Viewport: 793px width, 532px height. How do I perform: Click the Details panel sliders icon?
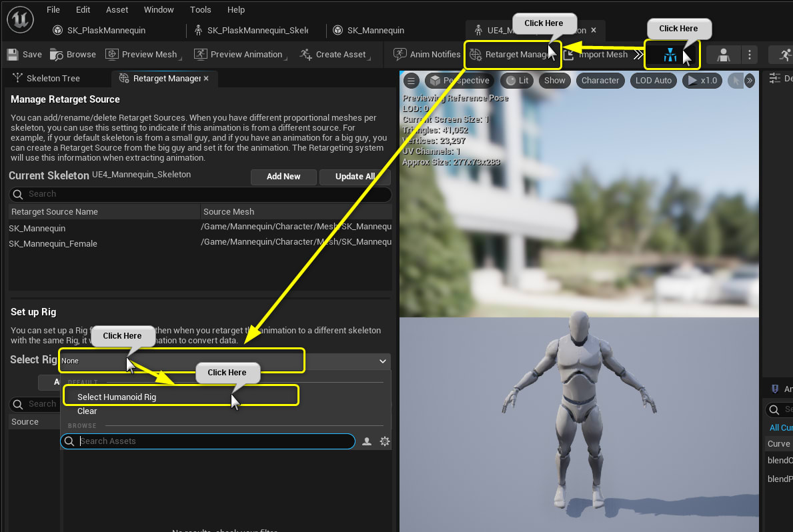(774, 79)
